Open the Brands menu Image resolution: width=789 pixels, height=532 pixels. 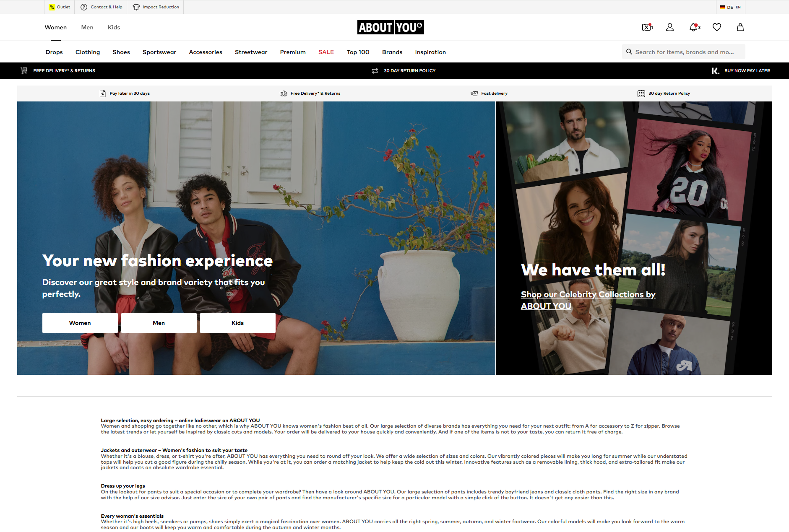(392, 52)
